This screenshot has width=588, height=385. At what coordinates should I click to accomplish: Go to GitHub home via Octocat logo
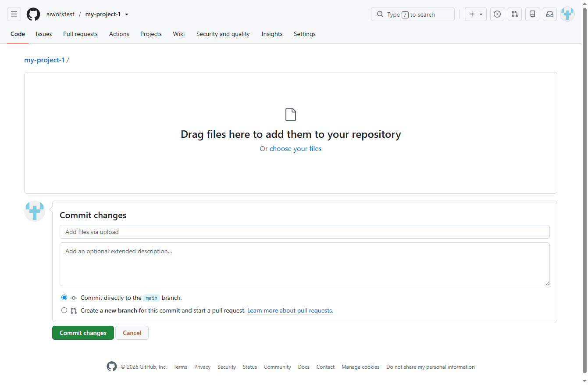pyautogui.click(x=33, y=14)
